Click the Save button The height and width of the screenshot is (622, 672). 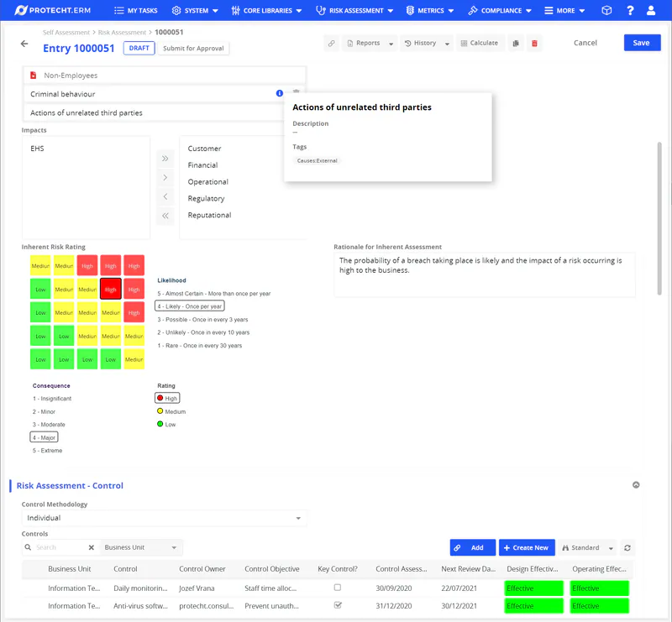[x=642, y=43]
